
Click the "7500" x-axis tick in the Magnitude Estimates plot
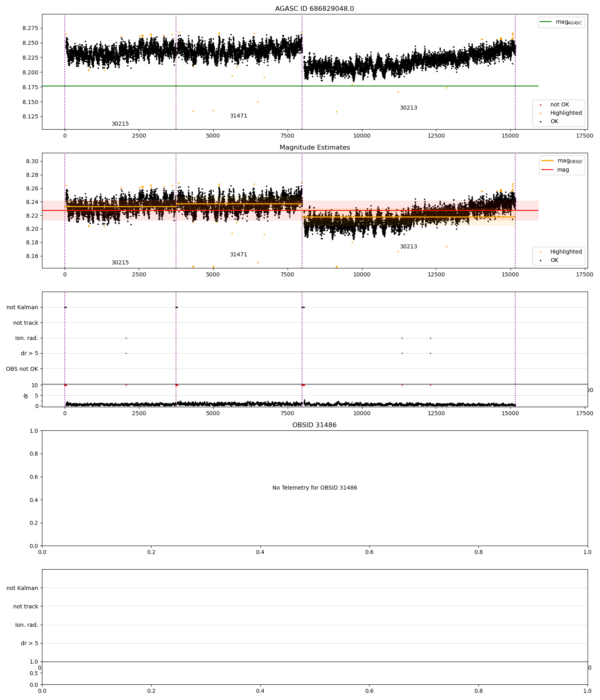point(287,274)
